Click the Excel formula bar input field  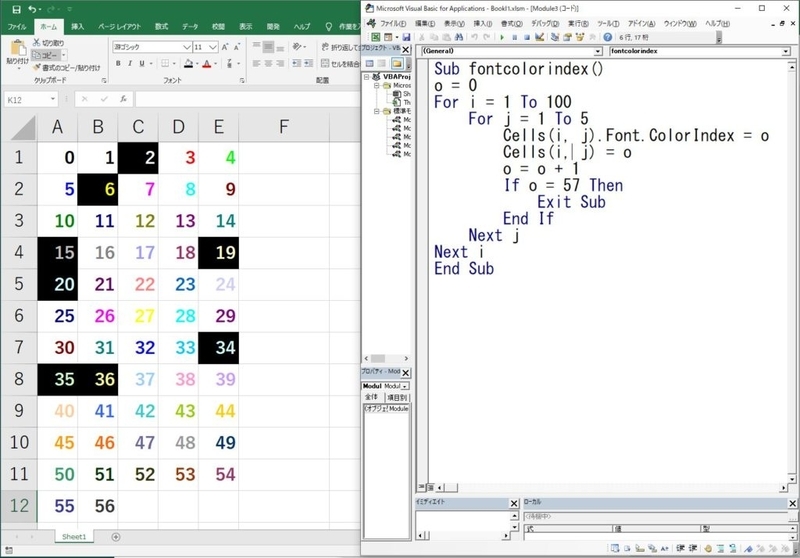(247, 99)
